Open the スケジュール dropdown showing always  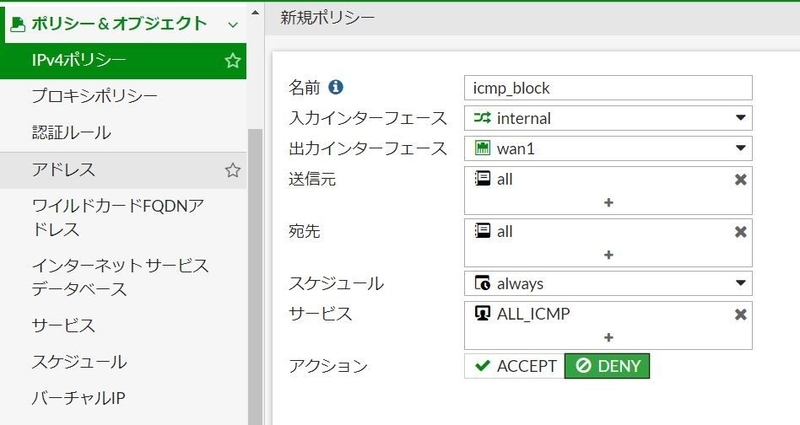coord(608,283)
